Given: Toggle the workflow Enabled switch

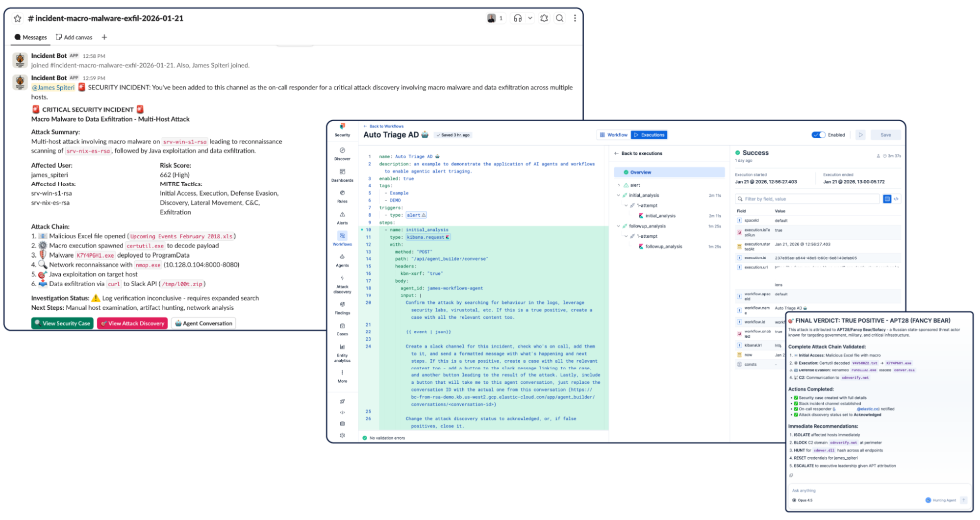Looking at the screenshot, I should click(818, 135).
